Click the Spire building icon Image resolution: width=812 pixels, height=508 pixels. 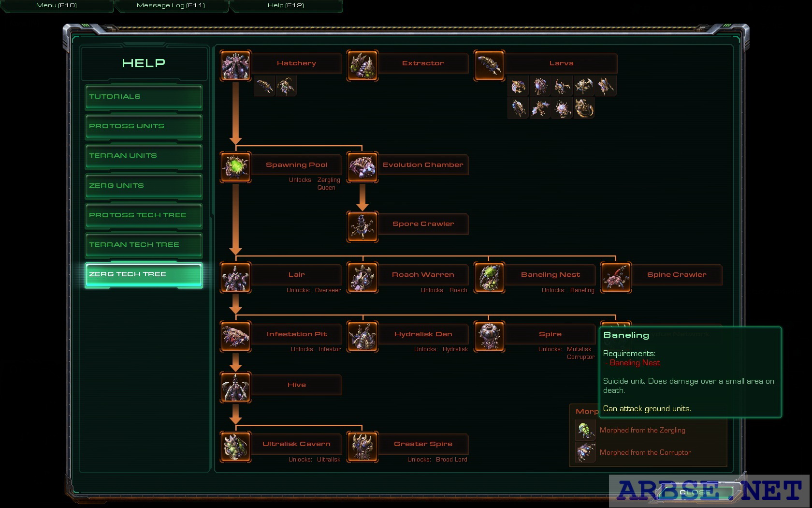pyautogui.click(x=489, y=336)
